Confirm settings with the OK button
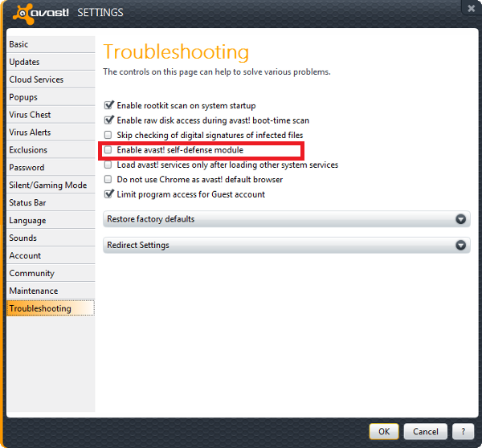 [384, 432]
